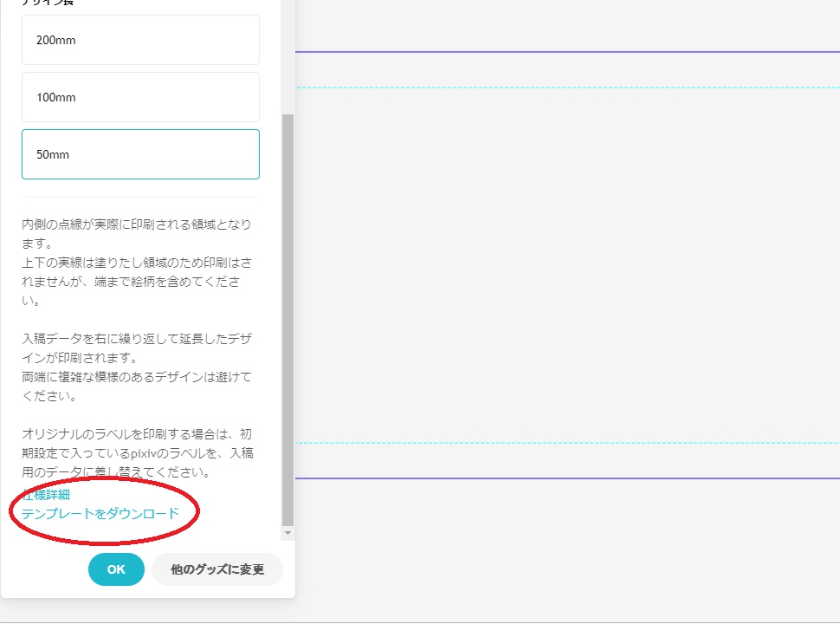Image resolution: width=840 pixels, height=624 pixels.
Task: Select the 200mm design length option
Action: coord(140,40)
